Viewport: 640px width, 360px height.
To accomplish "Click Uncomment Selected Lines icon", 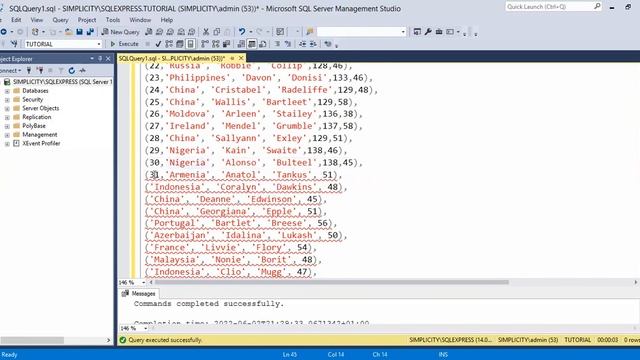I will (x=288, y=44).
